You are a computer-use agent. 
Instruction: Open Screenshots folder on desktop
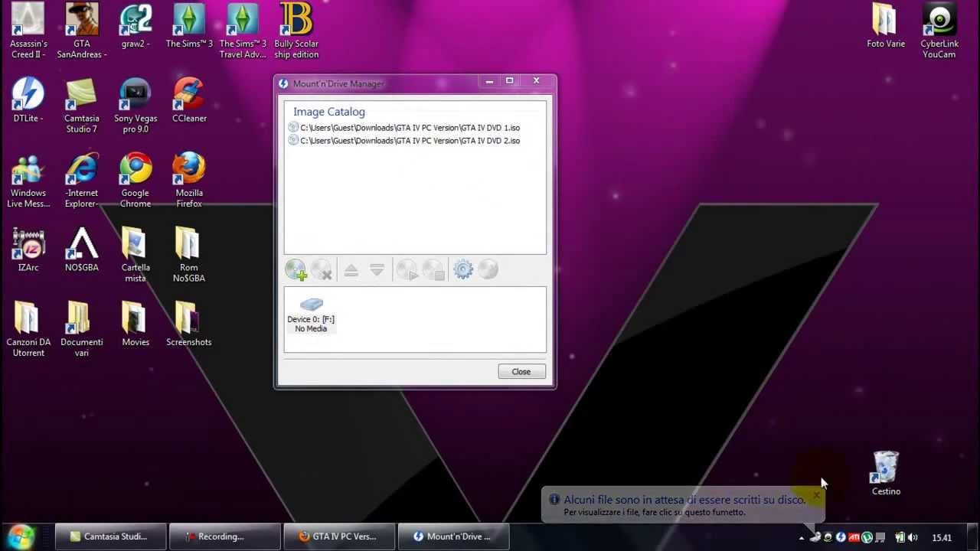(189, 324)
